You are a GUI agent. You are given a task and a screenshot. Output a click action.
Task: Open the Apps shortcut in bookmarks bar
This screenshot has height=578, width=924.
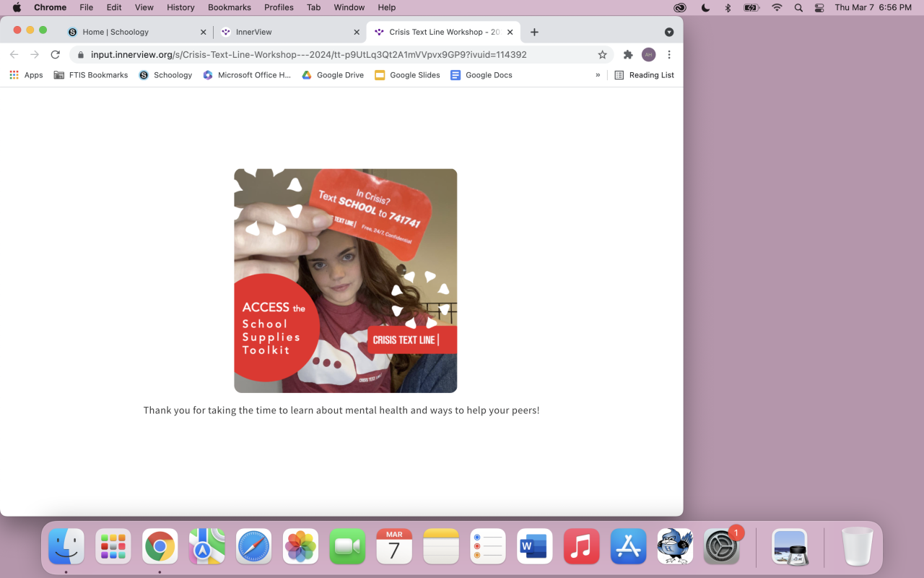[x=26, y=75]
